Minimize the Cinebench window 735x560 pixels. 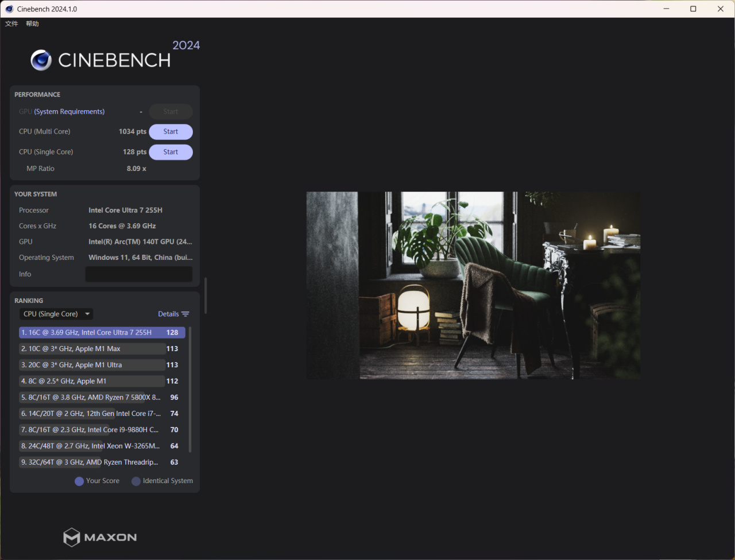(x=667, y=9)
